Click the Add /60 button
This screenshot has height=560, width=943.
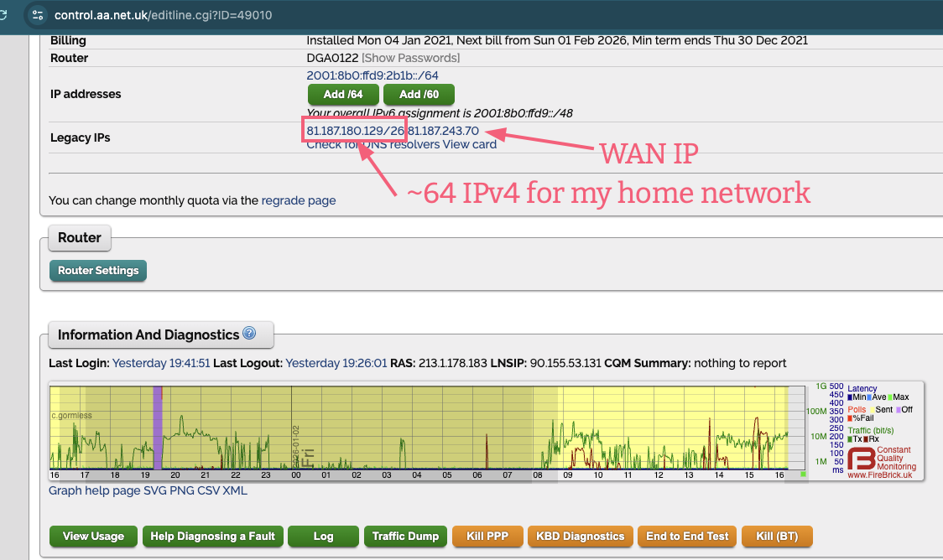tap(419, 94)
